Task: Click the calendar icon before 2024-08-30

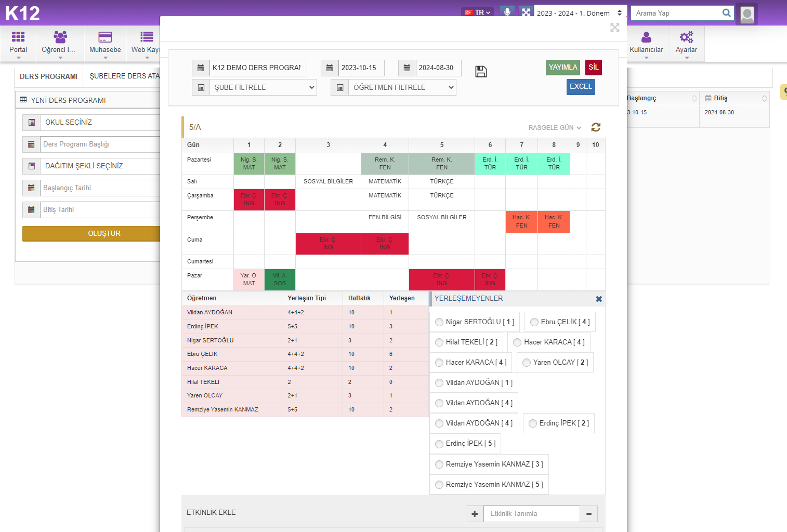Action: click(x=407, y=68)
